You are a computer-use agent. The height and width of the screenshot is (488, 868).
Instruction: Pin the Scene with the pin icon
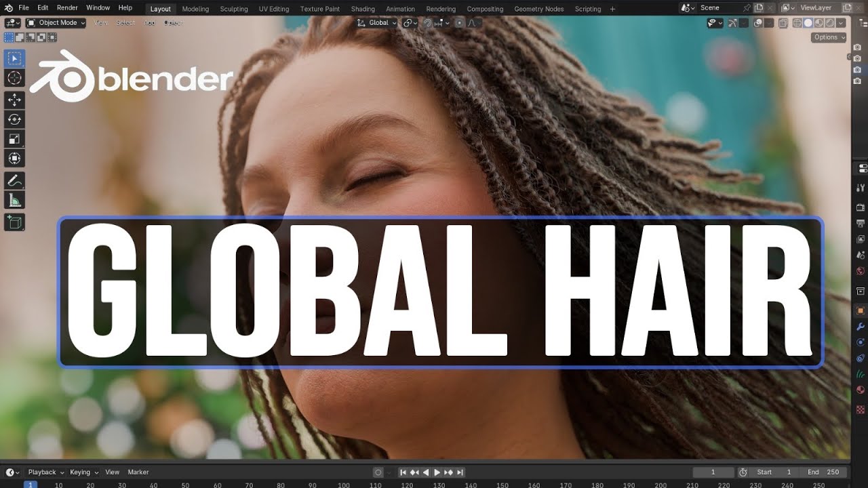tap(747, 7)
